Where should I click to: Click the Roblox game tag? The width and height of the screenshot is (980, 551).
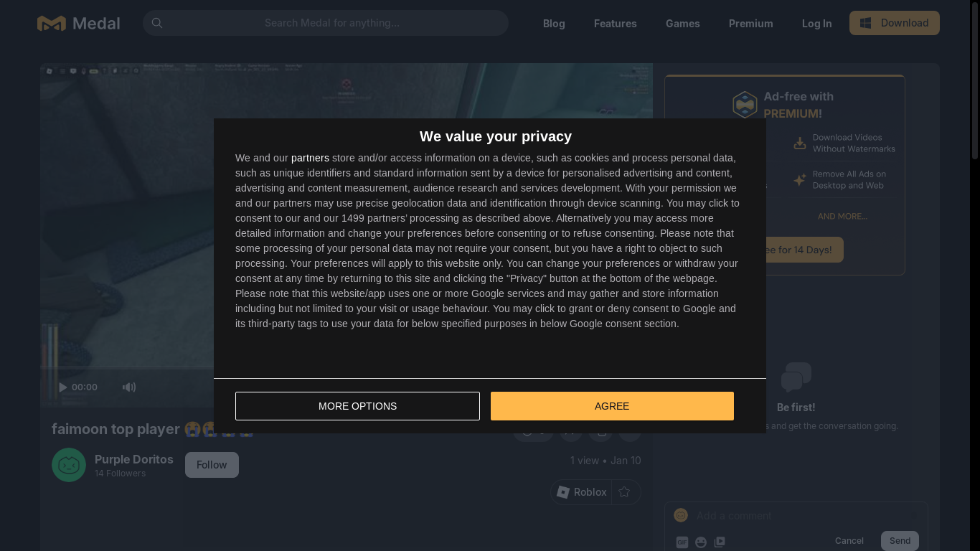click(582, 492)
